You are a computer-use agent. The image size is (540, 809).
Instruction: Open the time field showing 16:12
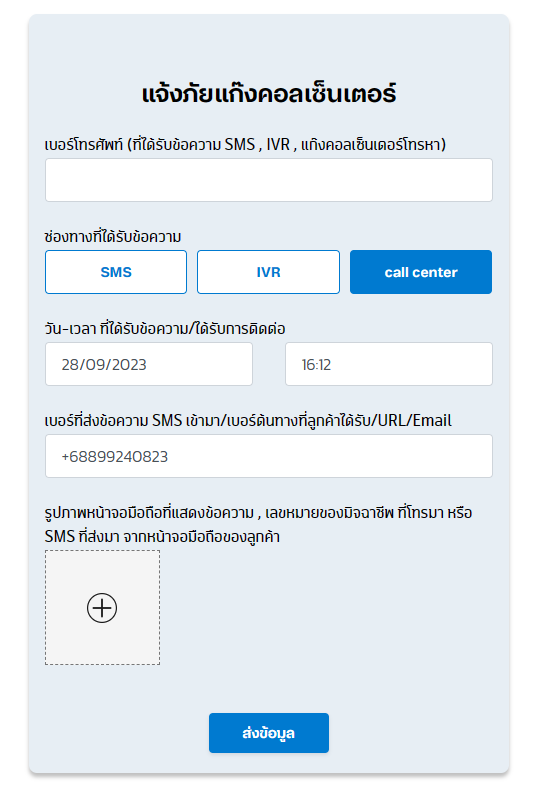tap(389, 364)
